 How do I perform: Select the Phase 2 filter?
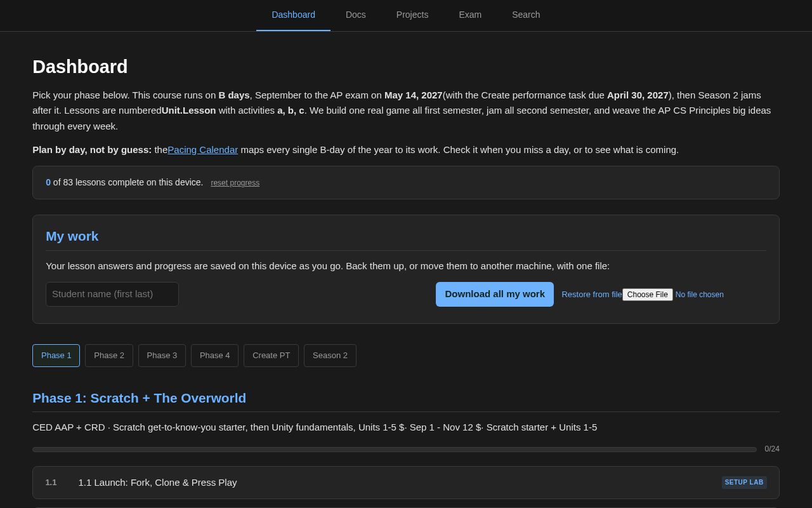(109, 356)
